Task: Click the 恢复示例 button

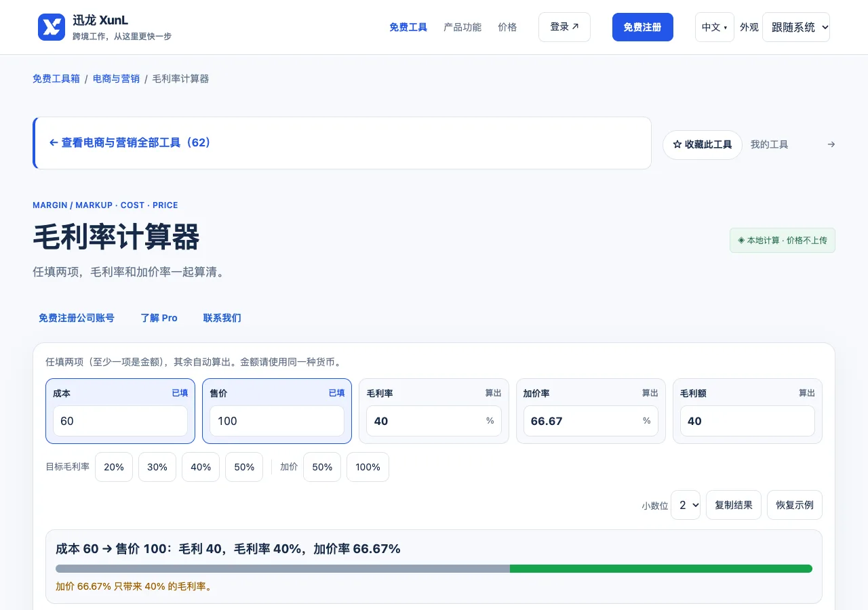Action: (795, 505)
